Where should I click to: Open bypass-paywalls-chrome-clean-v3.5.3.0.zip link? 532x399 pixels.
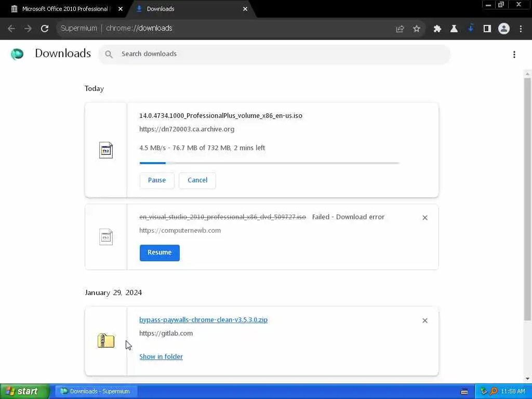(x=203, y=320)
